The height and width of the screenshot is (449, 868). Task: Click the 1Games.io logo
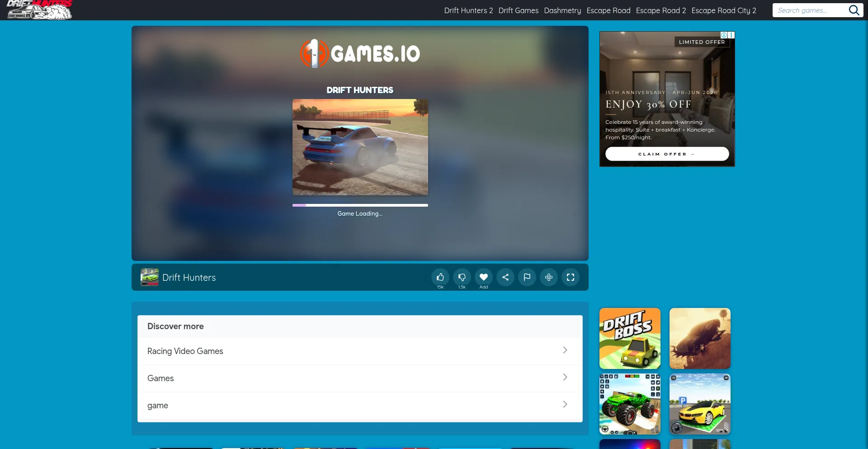[360, 53]
